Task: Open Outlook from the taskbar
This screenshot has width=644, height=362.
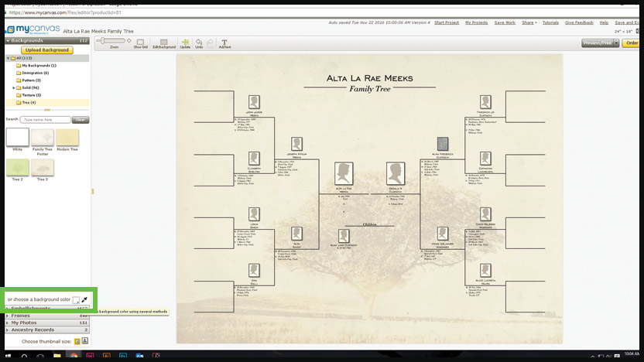Action: coord(139,356)
